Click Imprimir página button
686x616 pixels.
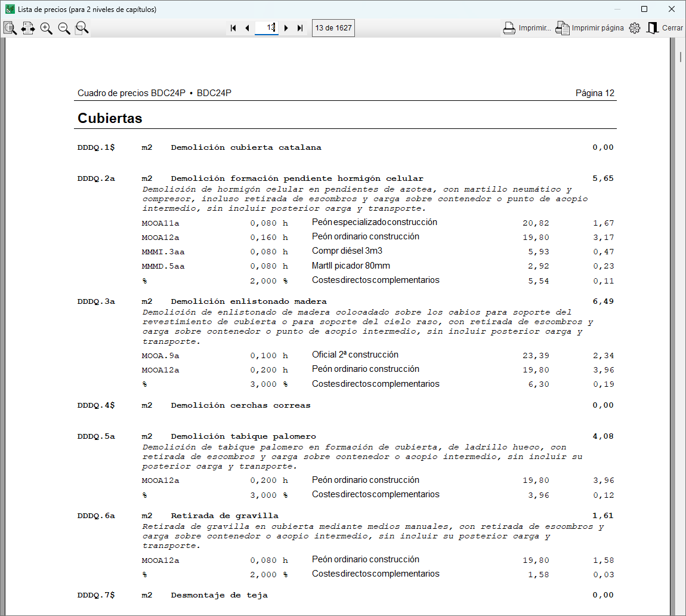point(589,28)
